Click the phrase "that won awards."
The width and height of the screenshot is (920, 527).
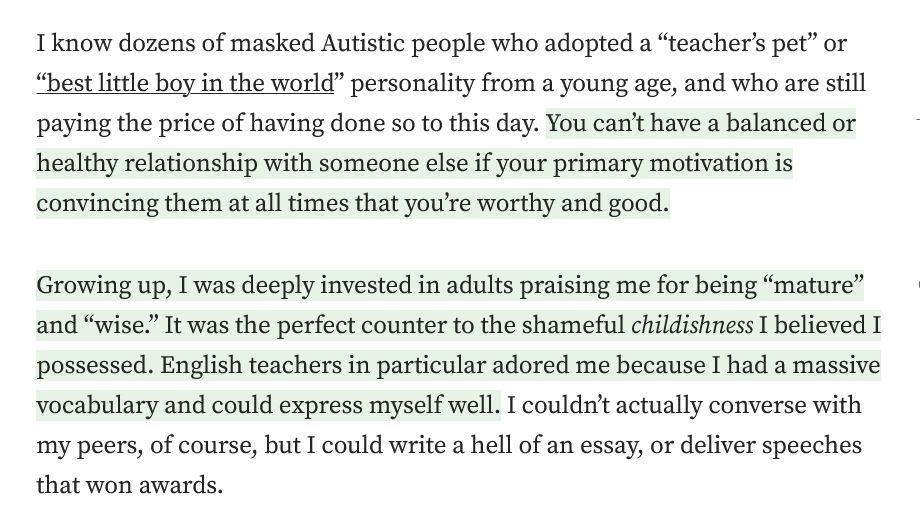point(130,485)
